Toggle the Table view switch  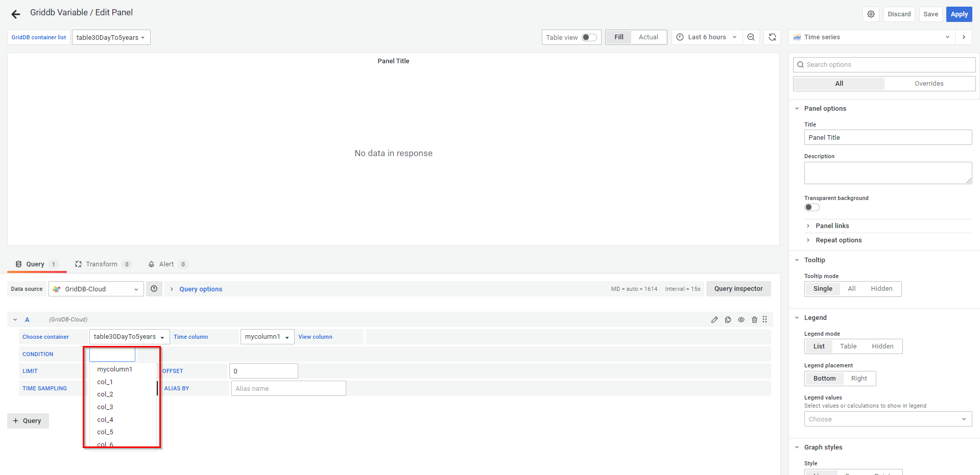pos(589,37)
